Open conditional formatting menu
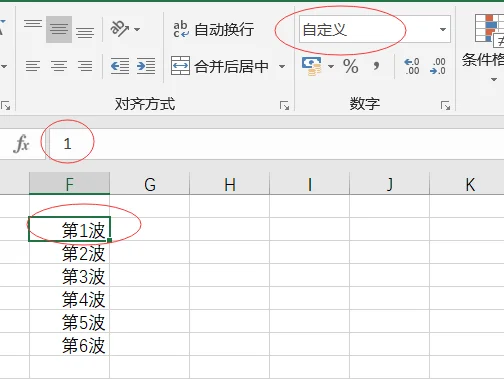The width and height of the screenshot is (504, 379). (483, 47)
